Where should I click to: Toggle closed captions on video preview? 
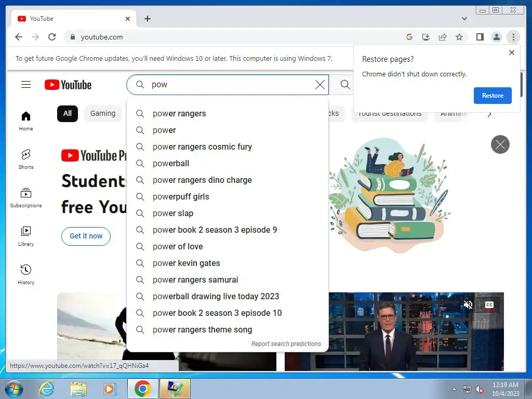[x=489, y=304]
